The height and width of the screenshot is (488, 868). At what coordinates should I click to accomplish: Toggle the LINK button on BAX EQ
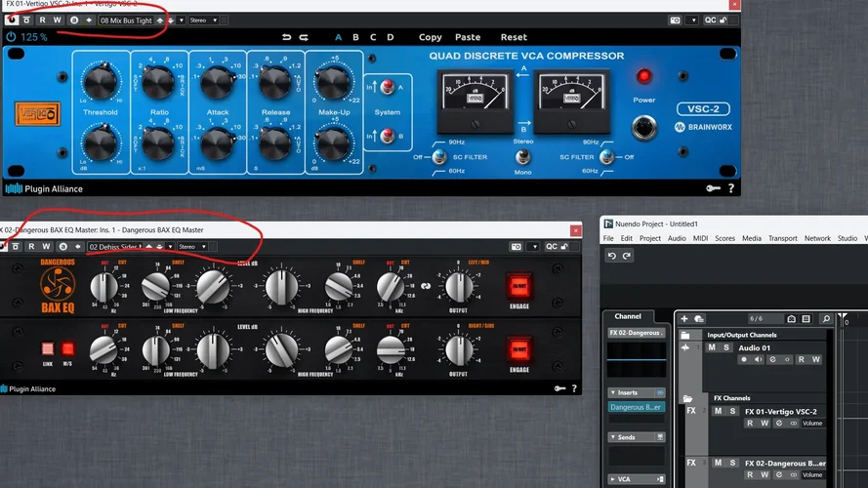(x=48, y=349)
